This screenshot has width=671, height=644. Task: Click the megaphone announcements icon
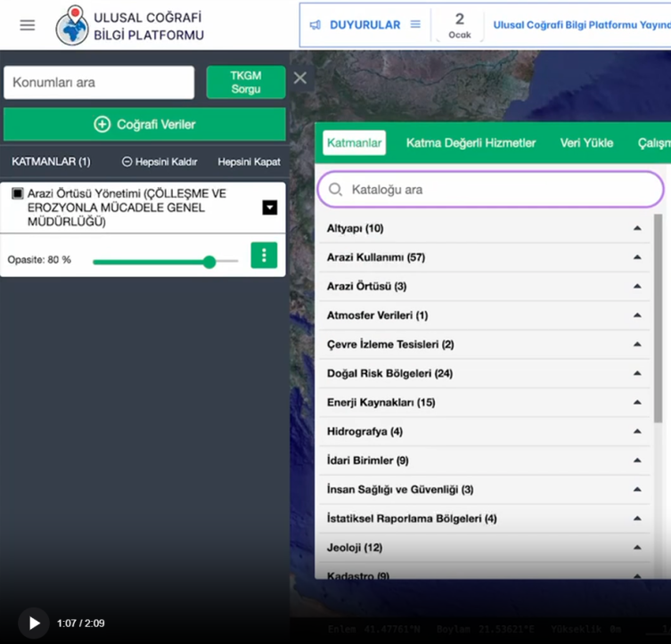tap(315, 25)
